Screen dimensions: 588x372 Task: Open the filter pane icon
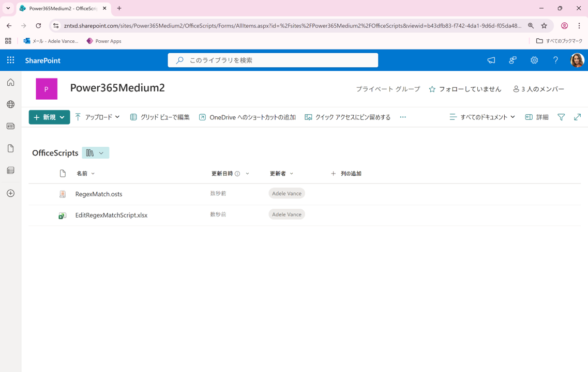point(561,117)
